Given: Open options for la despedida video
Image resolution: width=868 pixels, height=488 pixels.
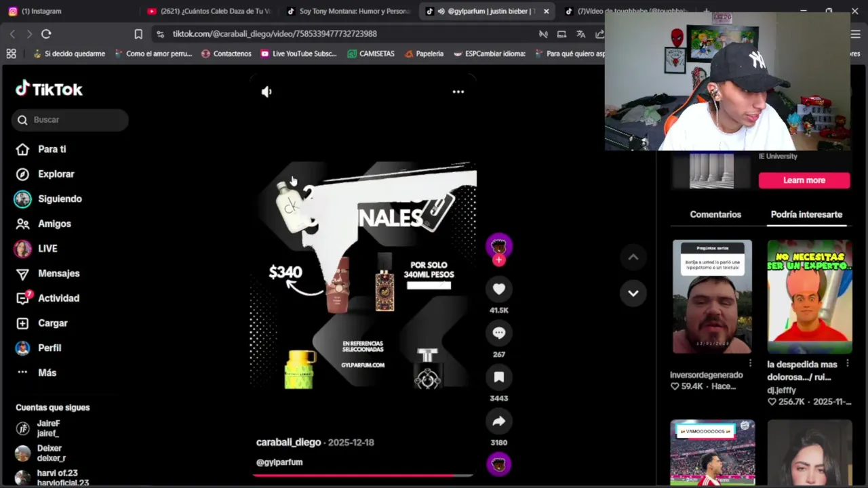Looking at the screenshot, I should [847, 363].
